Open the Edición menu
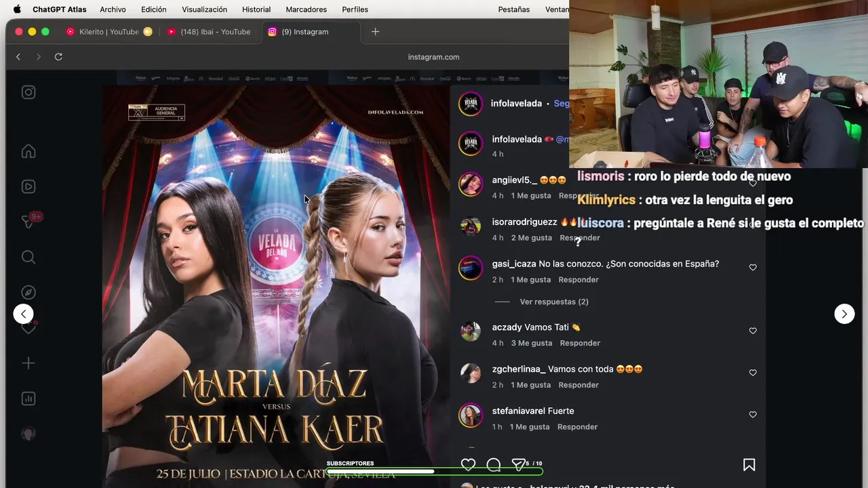The width and height of the screenshot is (868, 488). [x=154, y=9]
